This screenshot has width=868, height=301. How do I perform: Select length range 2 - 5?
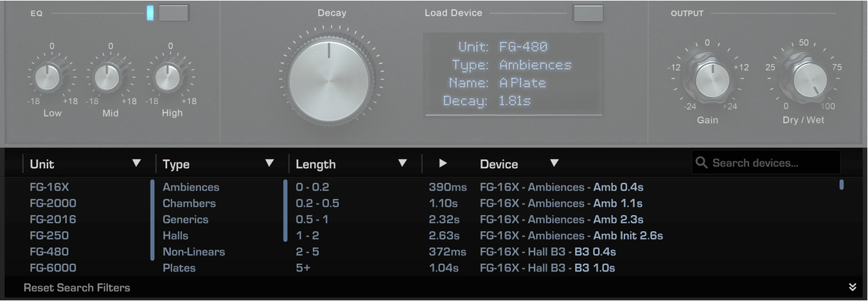click(x=307, y=252)
